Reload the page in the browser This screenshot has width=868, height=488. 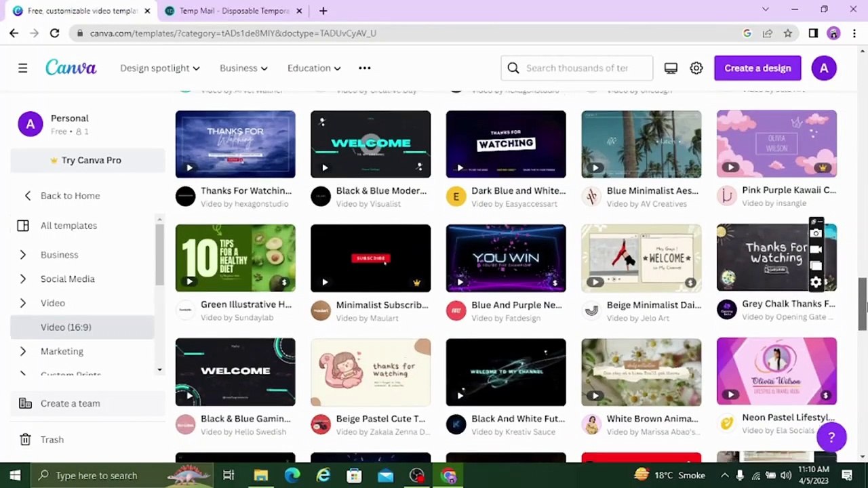point(54,33)
